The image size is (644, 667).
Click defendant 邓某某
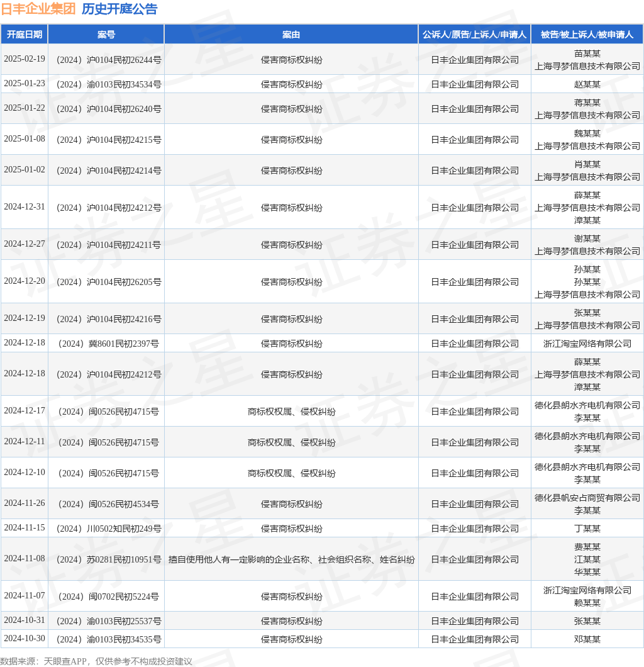tap(587, 639)
